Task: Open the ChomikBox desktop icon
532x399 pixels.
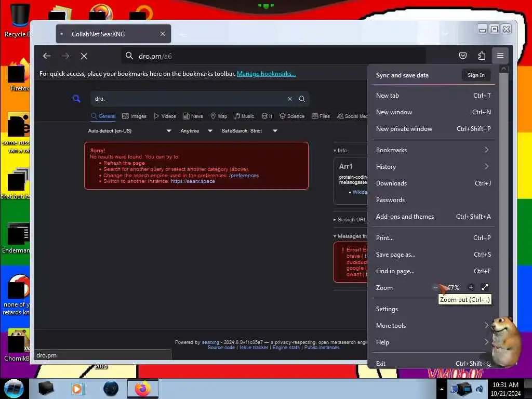Action: [x=17, y=344]
